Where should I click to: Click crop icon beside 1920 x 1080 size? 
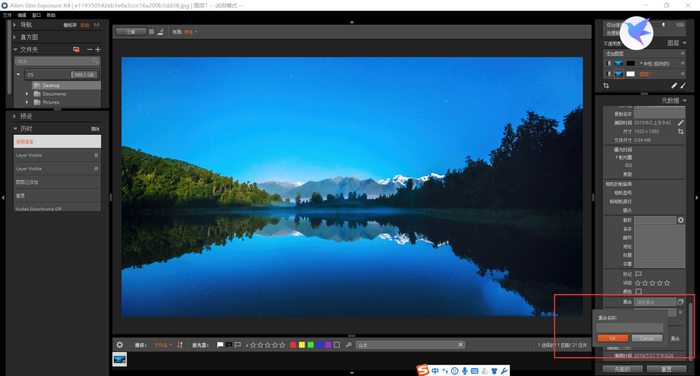tap(681, 131)
